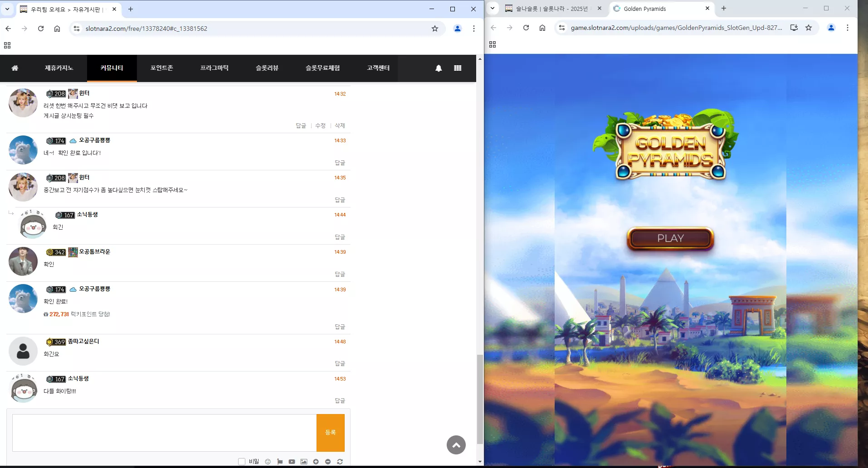Bookmark the slotnara2.com/free page with star
868x468 pixels.
click(435, 29)
